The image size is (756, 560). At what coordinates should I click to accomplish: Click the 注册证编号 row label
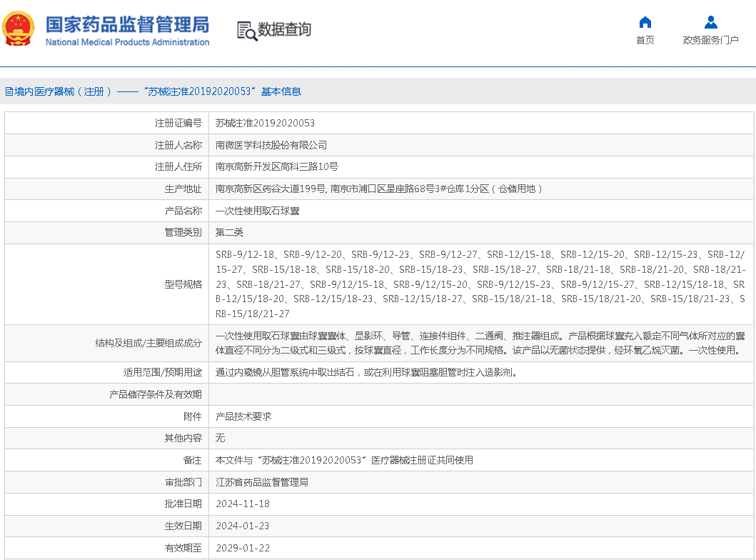(178, 123)
